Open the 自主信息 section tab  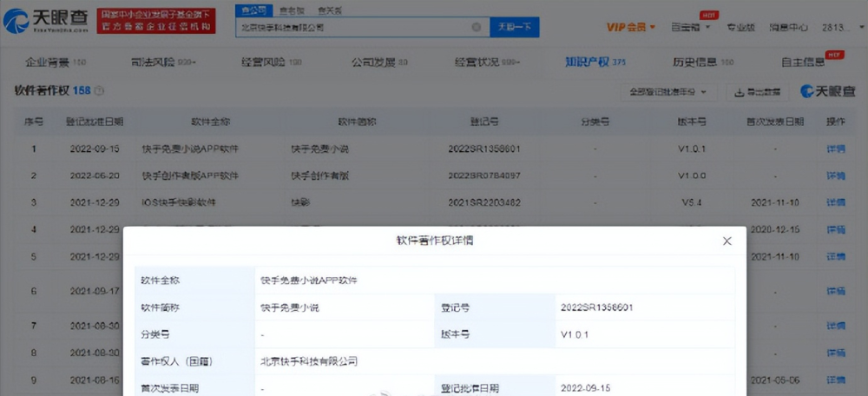[x=803, y=63]
